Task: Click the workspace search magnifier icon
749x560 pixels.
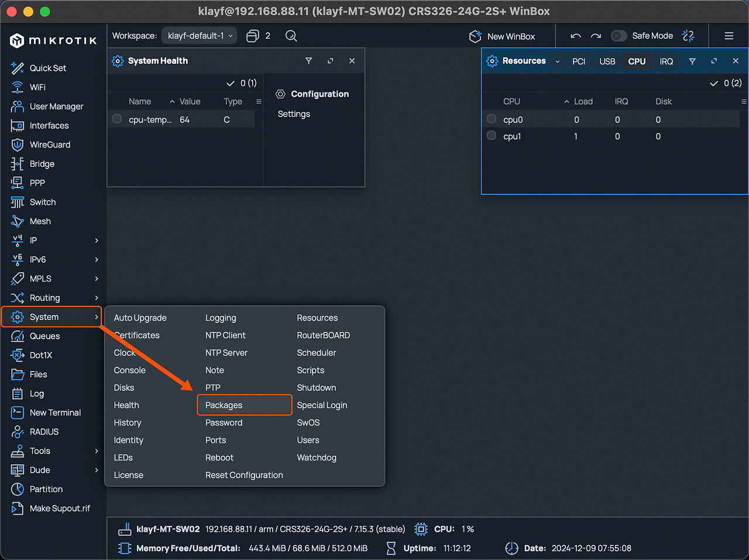Action: (x=291, y=36)
